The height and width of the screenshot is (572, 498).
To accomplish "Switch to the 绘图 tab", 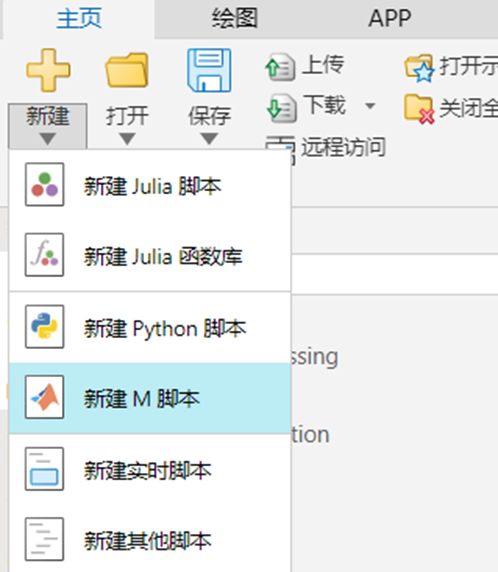I will pyautogui.click(x=235, y=18).
